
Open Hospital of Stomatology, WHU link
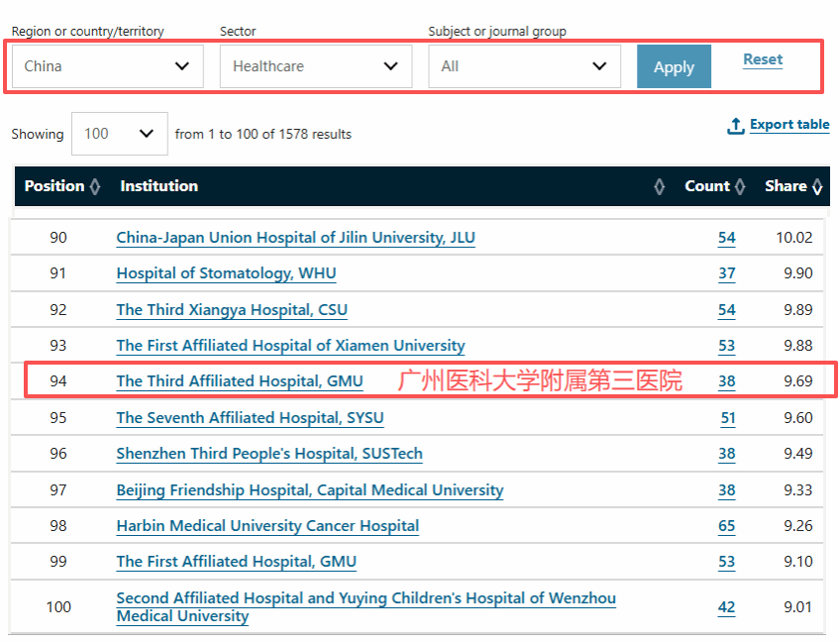(226, 273)
